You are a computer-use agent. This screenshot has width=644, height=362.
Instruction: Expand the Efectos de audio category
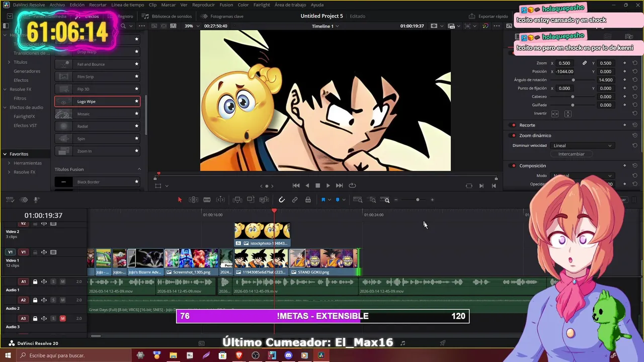[x=5, y=108]
